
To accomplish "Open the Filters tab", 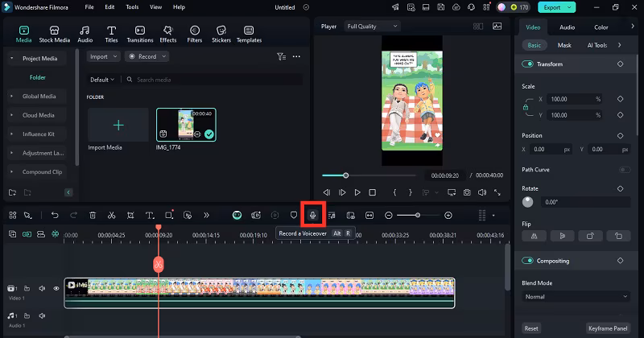I will click(x=194, y=34).
